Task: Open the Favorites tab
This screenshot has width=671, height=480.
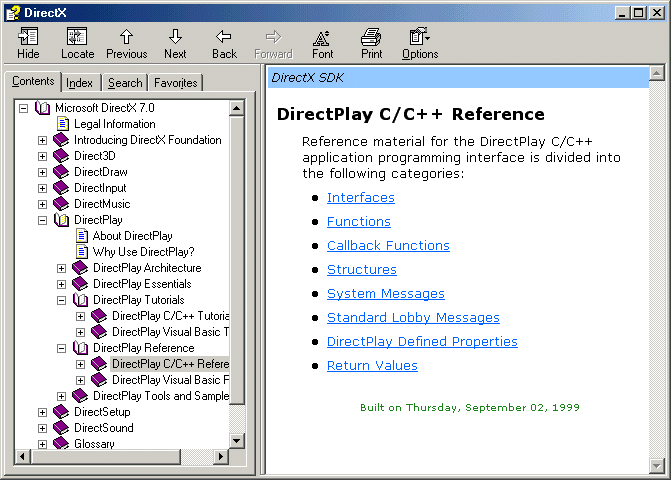Action: tap(176, 83)
